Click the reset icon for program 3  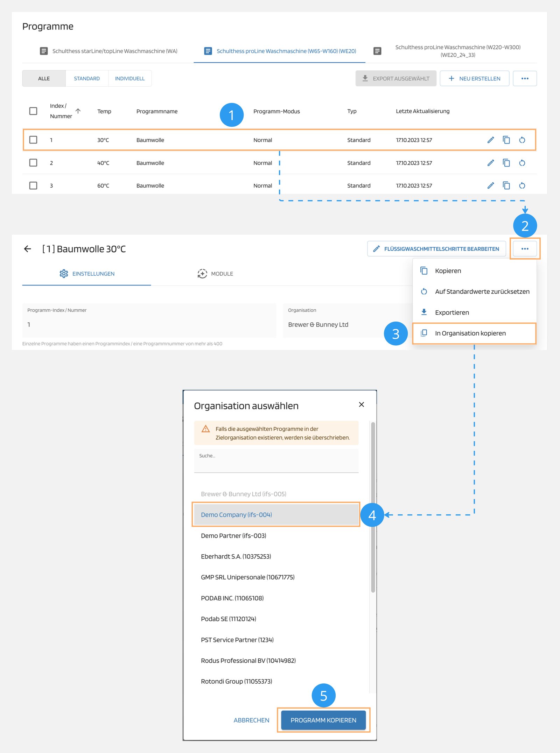522,185
